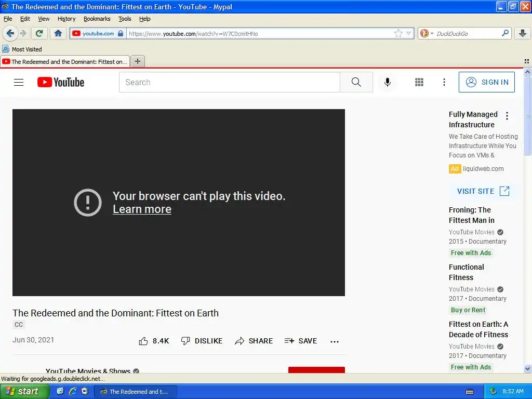
Task: Open the DuckDuckGo search engine dropdown
Action: click(427, 33)
